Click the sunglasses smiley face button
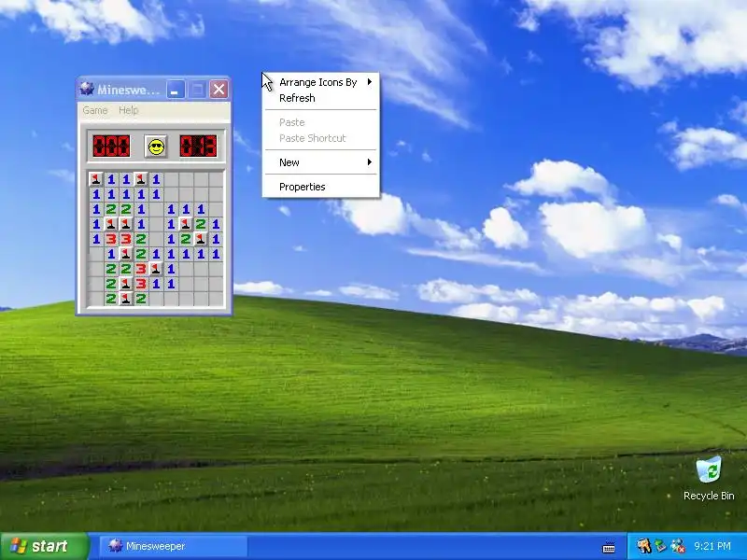This screenshot has height=560, width=747. (156, 147)
